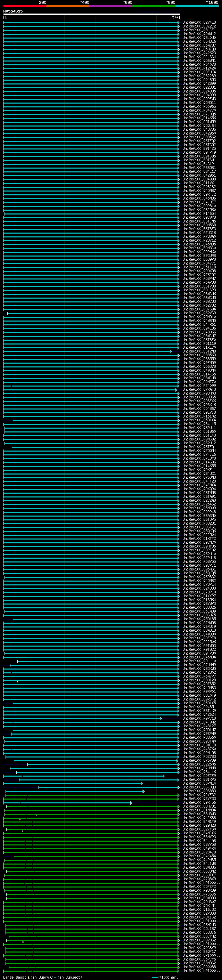
Task: Select hit label UniRef100_Q9FUK4
Action: [199, 72]
